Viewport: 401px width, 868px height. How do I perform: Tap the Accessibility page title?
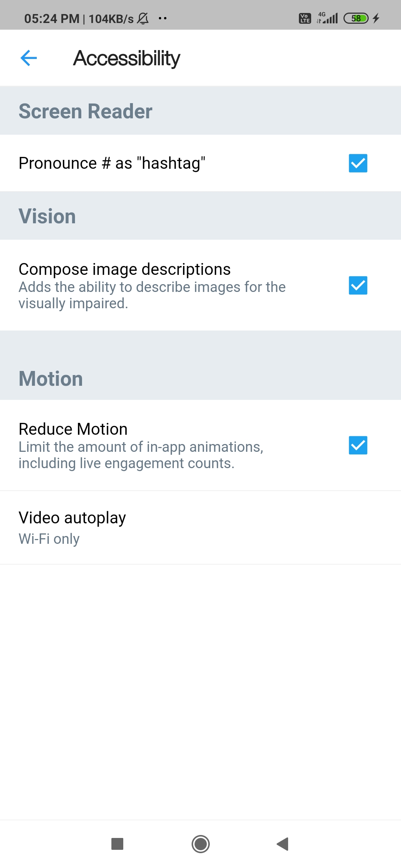pyautogui.click(x=127, y=58)
